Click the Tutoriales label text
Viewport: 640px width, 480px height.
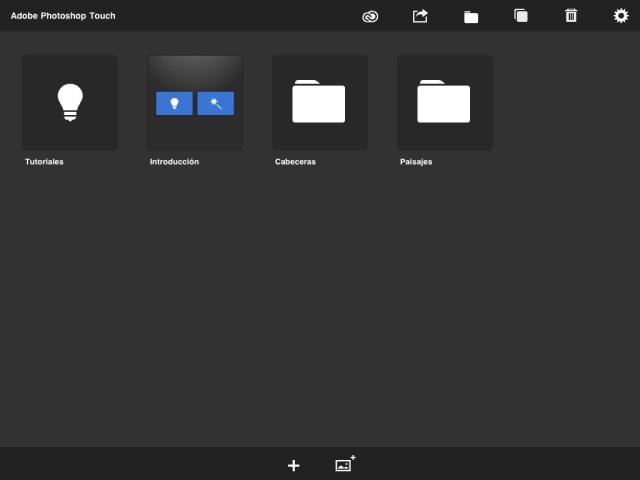44,161
